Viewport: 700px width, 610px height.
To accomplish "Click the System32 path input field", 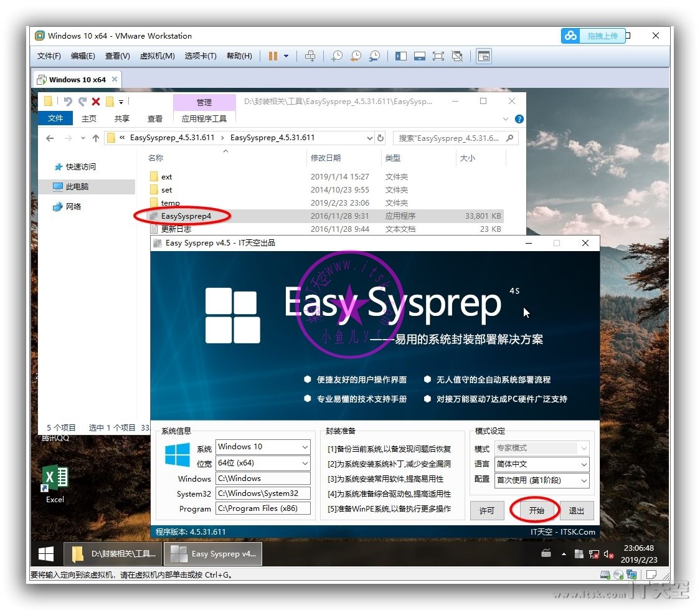I will pyautogui.click(x=263, y=493).
